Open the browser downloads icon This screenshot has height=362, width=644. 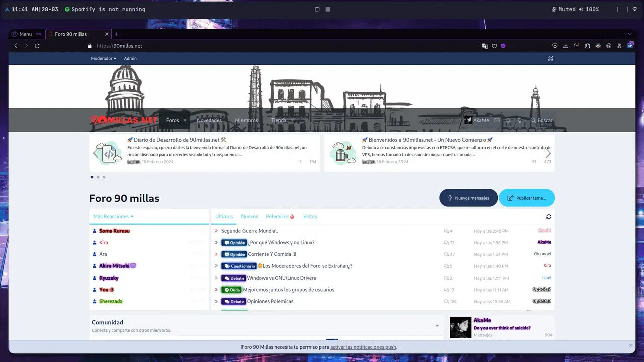[x=566, y=46]
